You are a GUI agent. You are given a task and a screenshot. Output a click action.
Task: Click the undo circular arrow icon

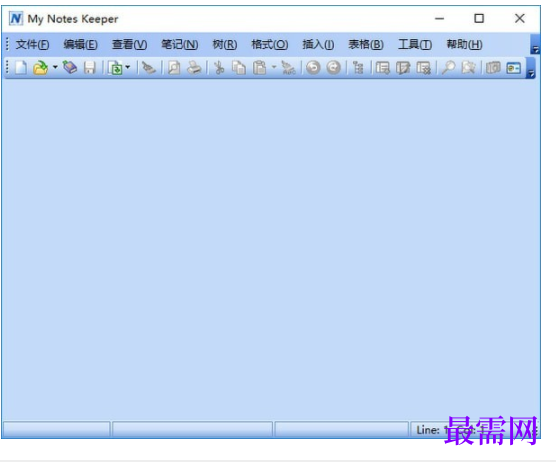[313, 67]
